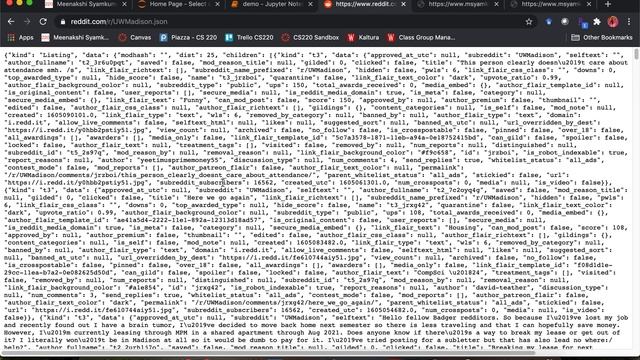Image resolution: width=640 pixels, height=360 pixels.
Task: Click the site lock icon
Action: pyautogui.click(x=62, y=22)
